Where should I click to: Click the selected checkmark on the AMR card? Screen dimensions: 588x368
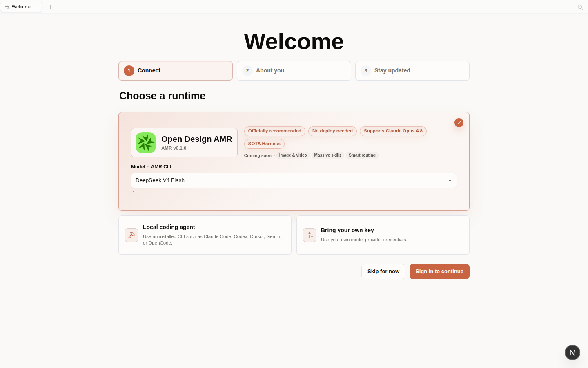click(459, 123)
